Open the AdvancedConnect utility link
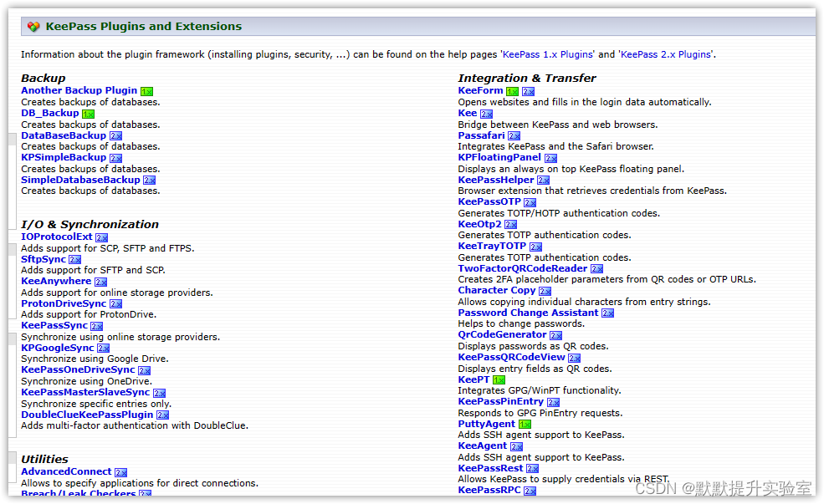Screen dimensions: 824x504 coord(66,471)
